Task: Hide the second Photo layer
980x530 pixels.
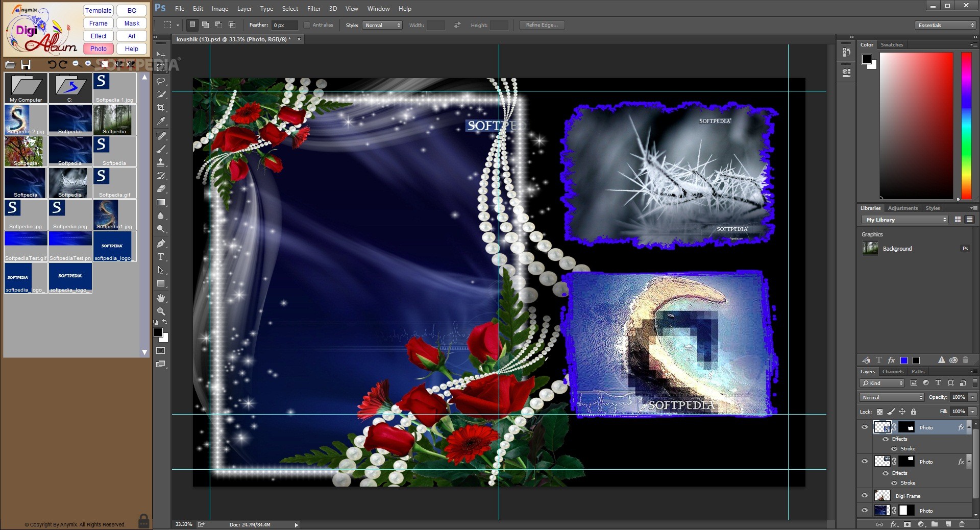Action: 865,462
